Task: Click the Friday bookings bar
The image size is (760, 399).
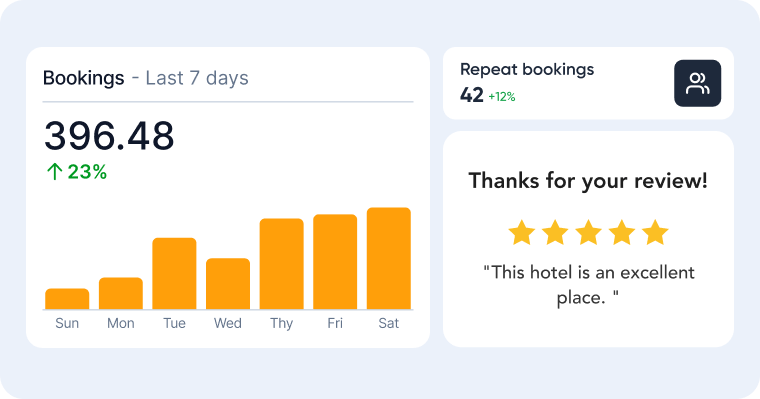Action: point(335,262)
